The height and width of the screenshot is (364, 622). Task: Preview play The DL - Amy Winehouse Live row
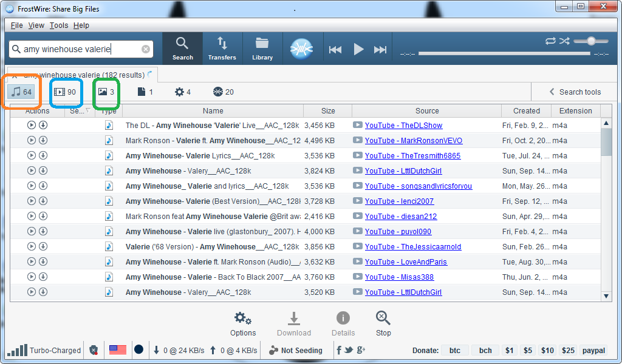click(x=32, y=125)
